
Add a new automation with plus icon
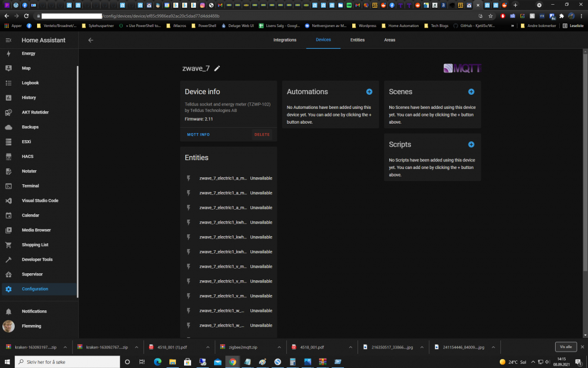coord(369,92)
